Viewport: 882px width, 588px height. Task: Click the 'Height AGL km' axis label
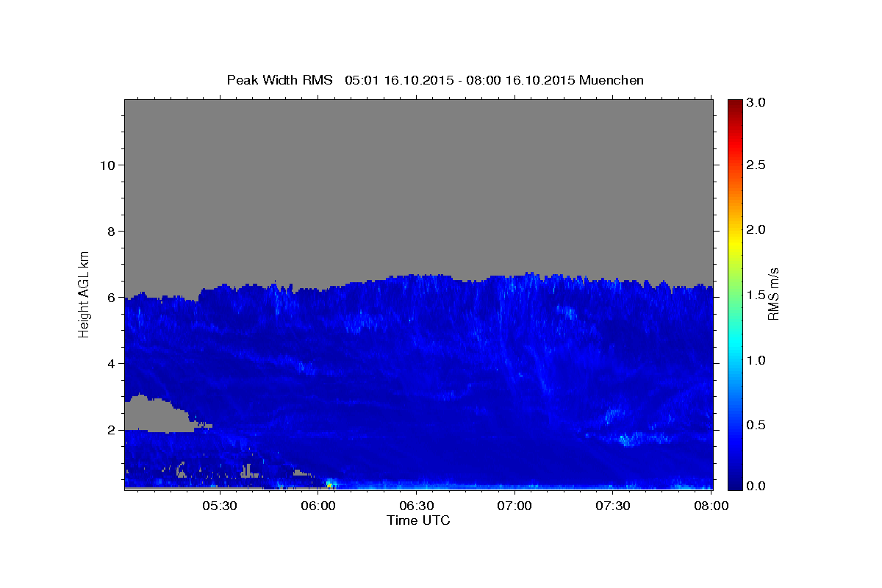point(85,293)
